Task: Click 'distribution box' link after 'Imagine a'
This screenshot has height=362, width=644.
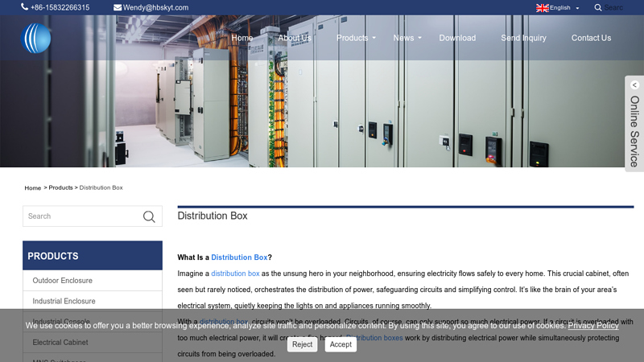Action: 235,274
